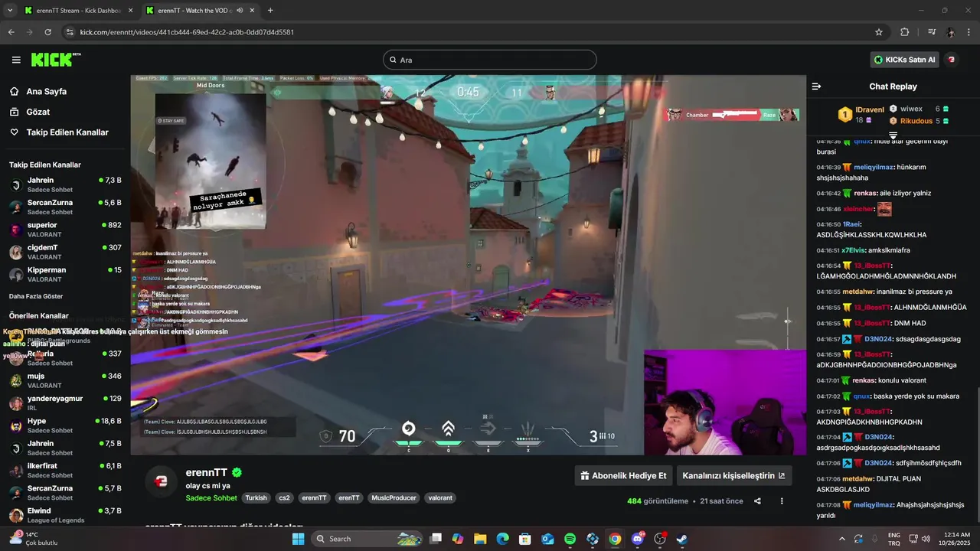This screenshot has width=980, height=551.
Task: Open Kipperman channel in the sidebar
Action: (65, 274)
